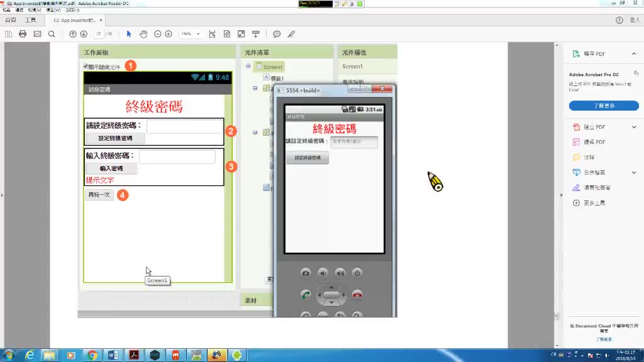This screenshot has height=362, width=644.
Task: Expand the left navigation pane arrow
Action: (2, 195)
